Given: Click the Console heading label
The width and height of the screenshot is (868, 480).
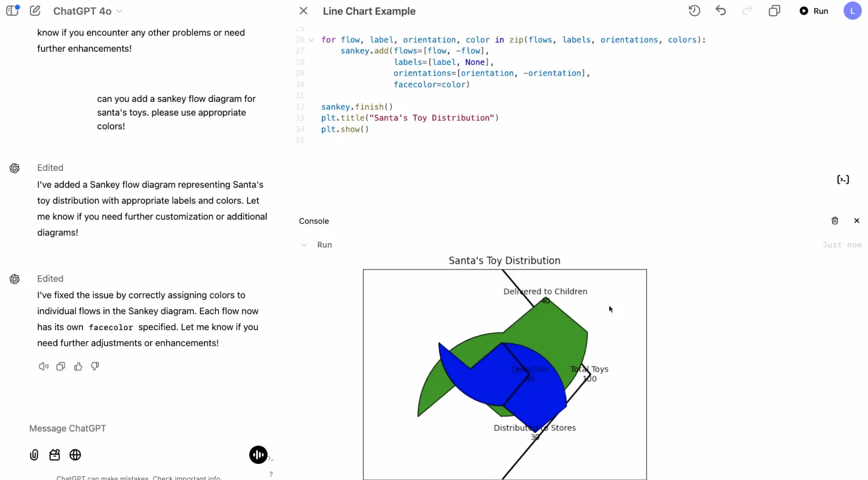Looking at the screenshot, I should [x=314, y=221].
